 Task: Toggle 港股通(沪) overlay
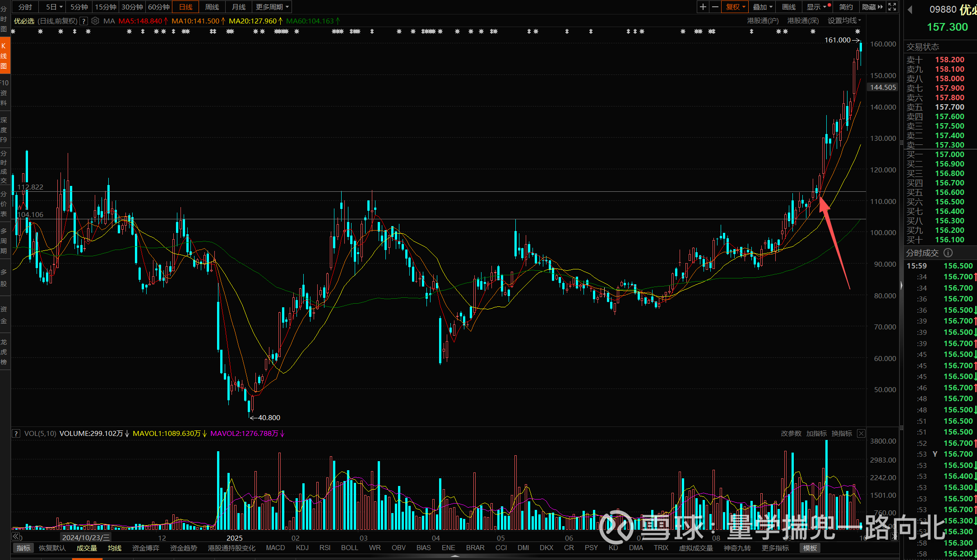(x=763, y=21)
